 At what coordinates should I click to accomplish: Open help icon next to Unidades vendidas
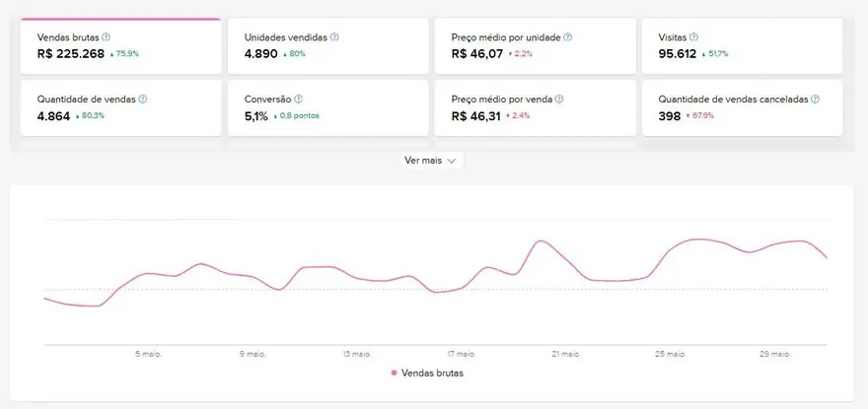334,37
